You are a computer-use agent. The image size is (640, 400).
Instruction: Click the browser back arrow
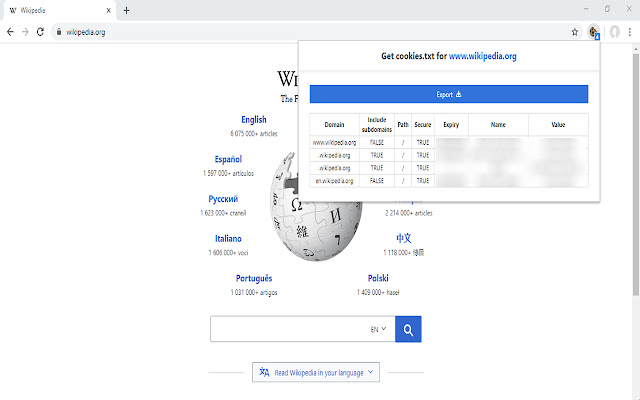tap(10, 32)
